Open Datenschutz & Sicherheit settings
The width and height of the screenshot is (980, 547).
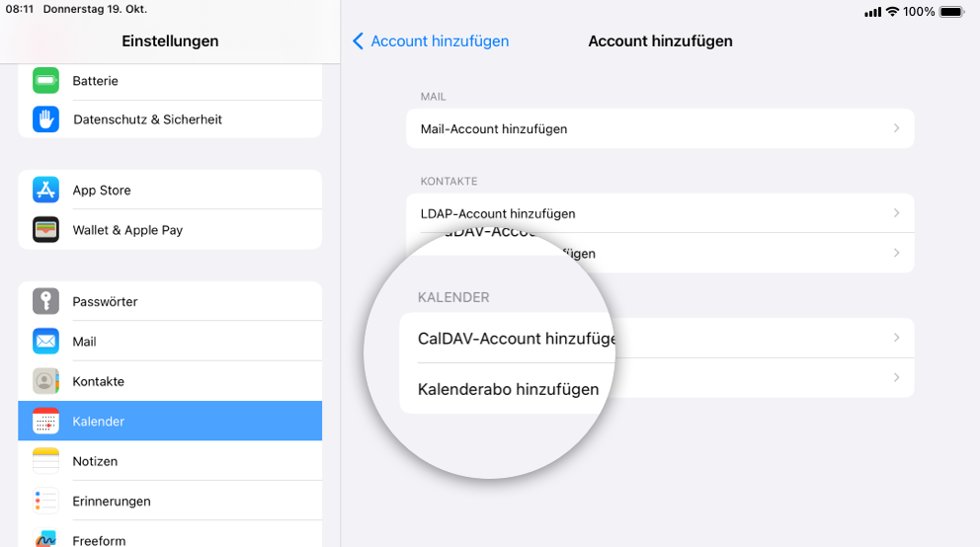click(170, 119)
